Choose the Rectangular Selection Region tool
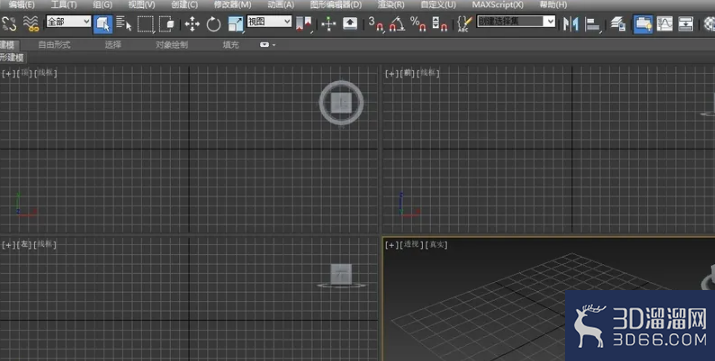 145,24
